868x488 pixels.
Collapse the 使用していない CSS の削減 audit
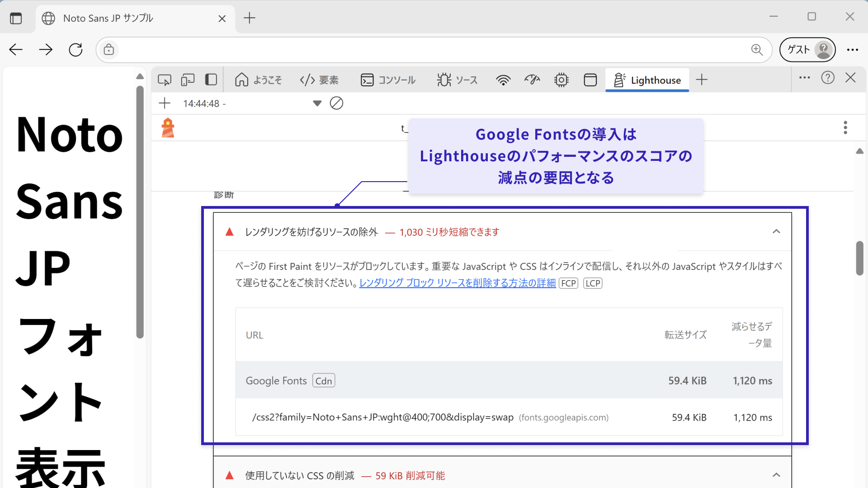(x=776, y=475)
